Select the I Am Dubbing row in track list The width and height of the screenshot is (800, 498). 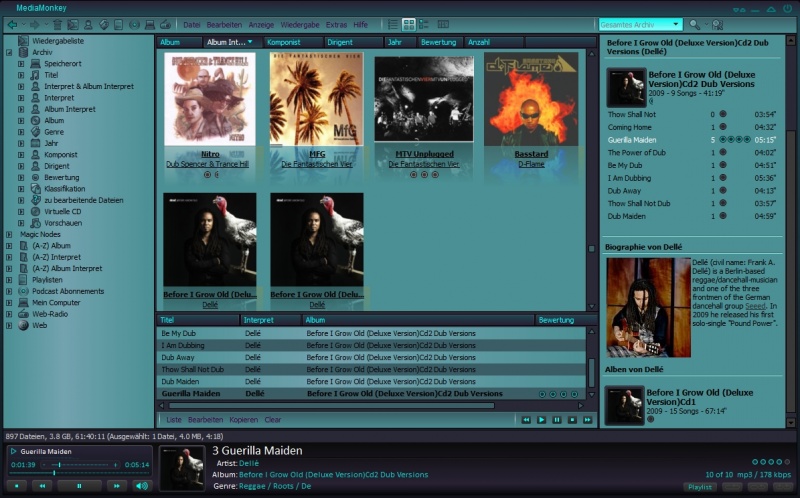pyautogui.click(x=371, y=345)
